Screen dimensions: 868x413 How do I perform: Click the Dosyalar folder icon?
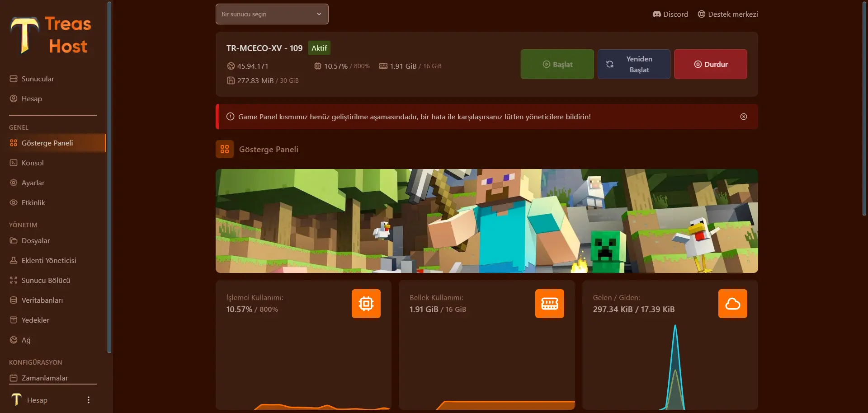pyautogui.click(x=14, y=240)
